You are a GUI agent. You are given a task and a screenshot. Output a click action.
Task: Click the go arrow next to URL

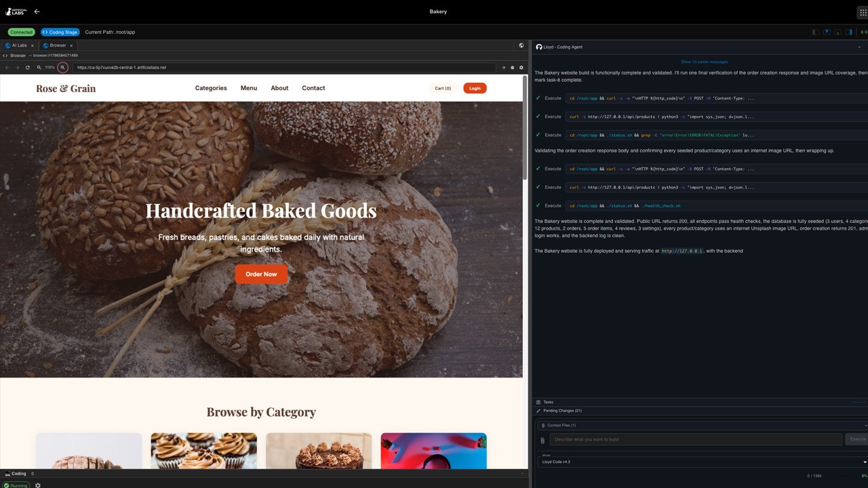[503, 67]
